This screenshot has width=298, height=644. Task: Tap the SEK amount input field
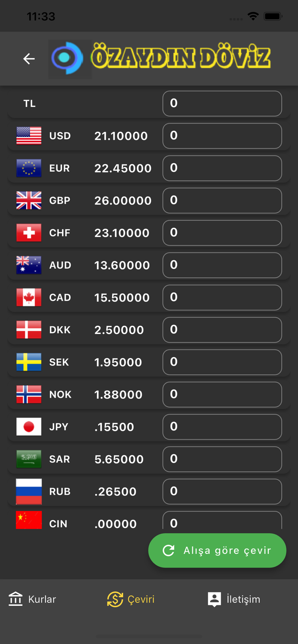point(222,362)
